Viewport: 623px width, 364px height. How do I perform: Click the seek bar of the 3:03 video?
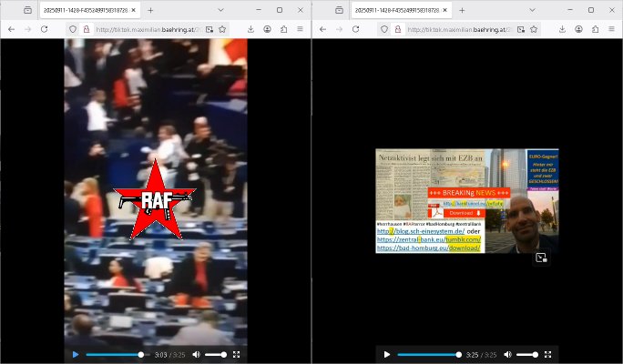pos(114,354)
